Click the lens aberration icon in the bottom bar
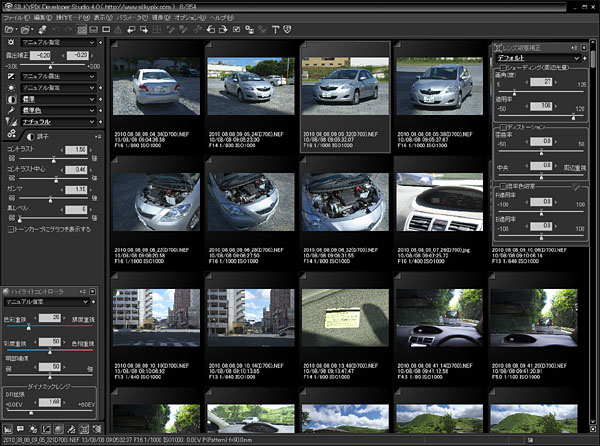The width and height of the screenshot is (600, 446). coord(84,429)
